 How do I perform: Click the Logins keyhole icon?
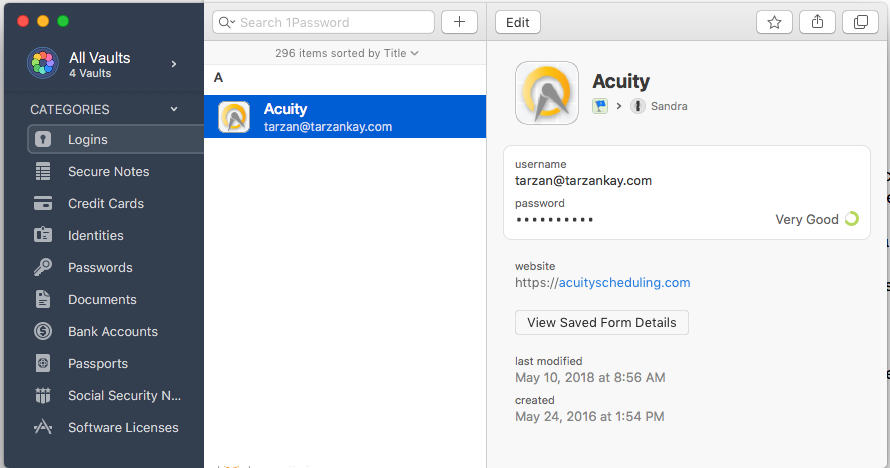43,140
